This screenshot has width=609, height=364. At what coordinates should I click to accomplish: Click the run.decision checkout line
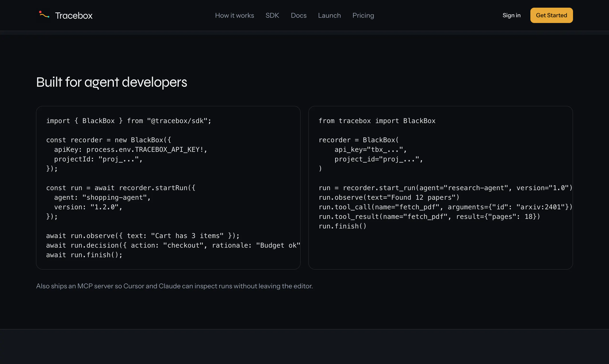[173, 245]
